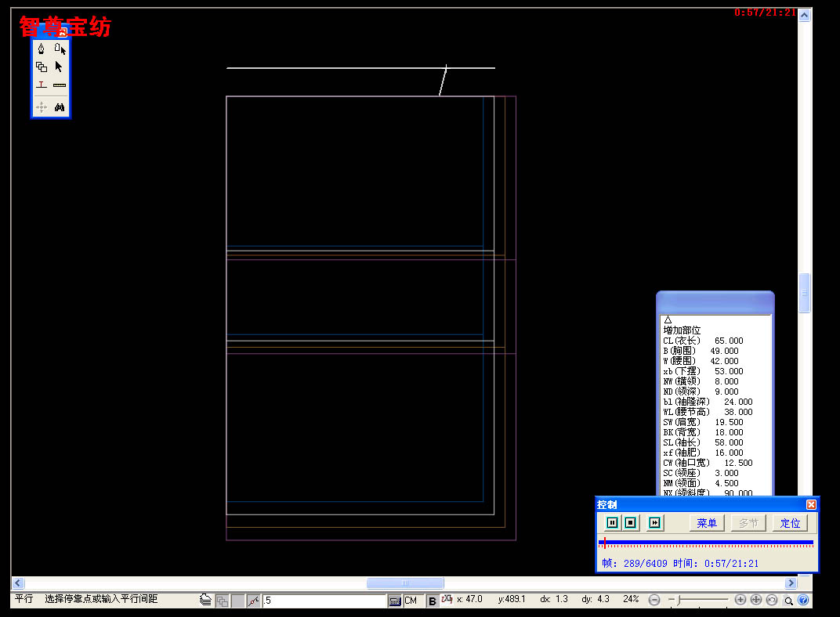Click the curve snap icon beside input field

[253, 601]
